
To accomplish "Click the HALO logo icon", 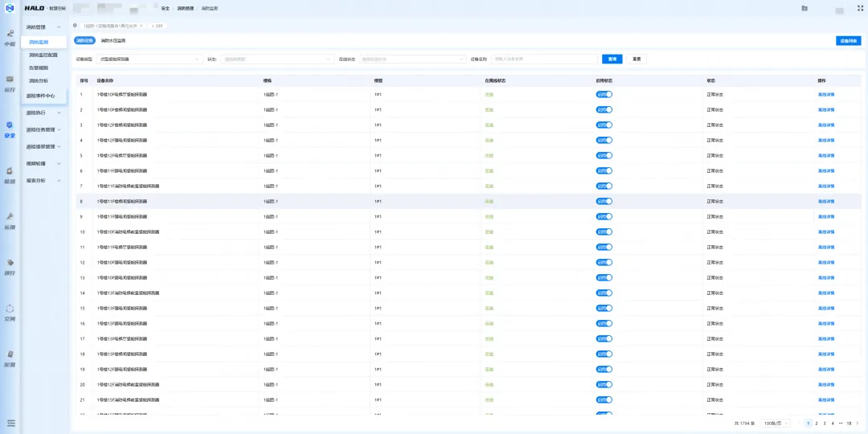I will [9, 8].
